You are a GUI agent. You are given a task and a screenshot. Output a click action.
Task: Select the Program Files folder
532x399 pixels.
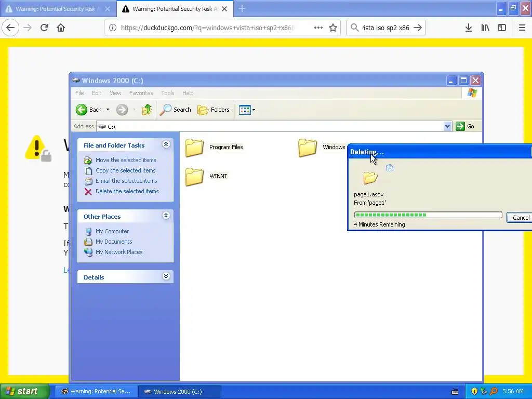pos(214,148)
